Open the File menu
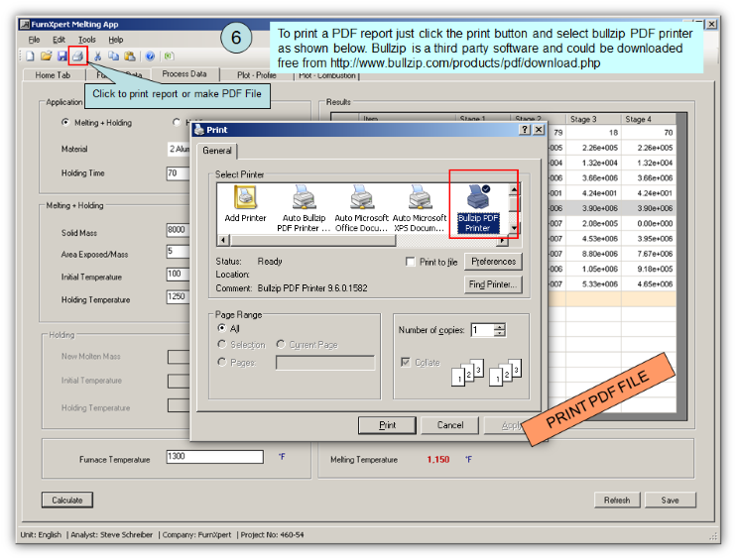Screen dimensions: 737x560 (x=34, y=40)
